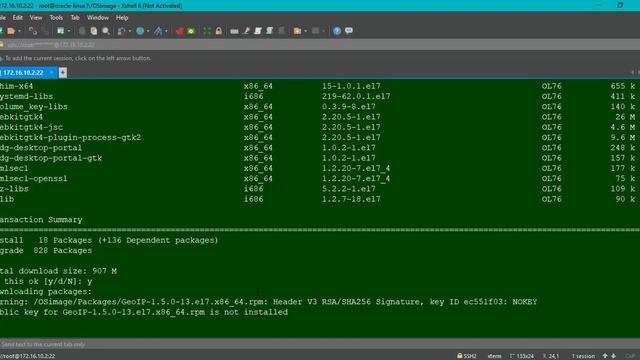Click 'is not installed' message text
The width and height of the screenshot is (640, 360).
point(249,312)
